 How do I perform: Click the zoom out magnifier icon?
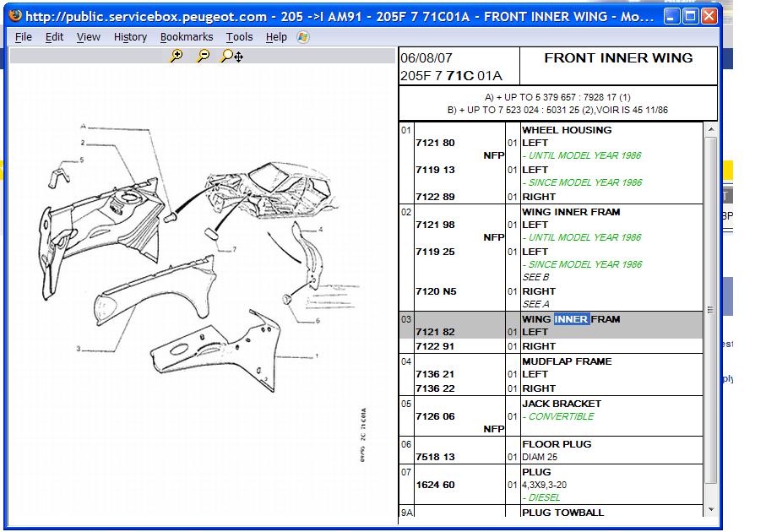203,57
